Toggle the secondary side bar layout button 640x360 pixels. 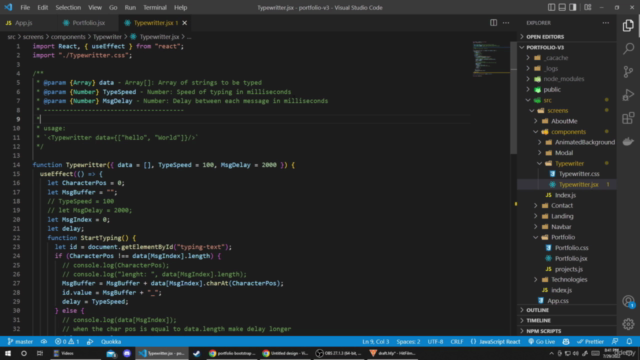point(573,7)
